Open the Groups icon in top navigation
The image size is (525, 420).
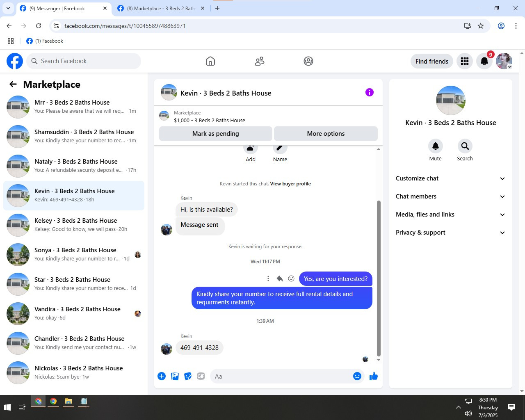(x=308, y=61)
